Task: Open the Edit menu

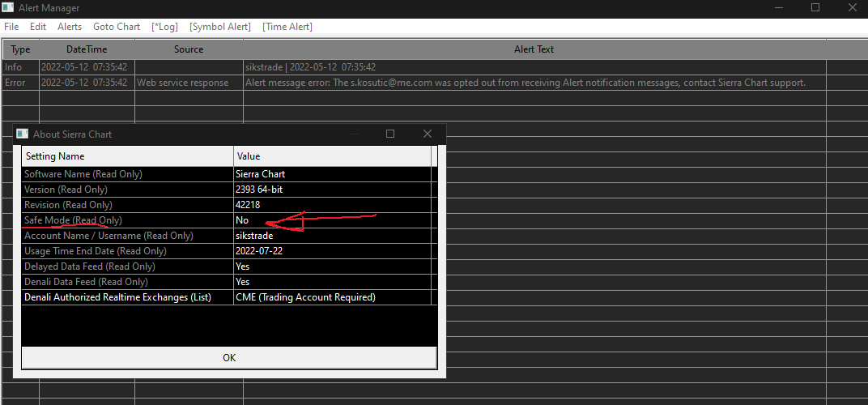Action: point(38,27)
